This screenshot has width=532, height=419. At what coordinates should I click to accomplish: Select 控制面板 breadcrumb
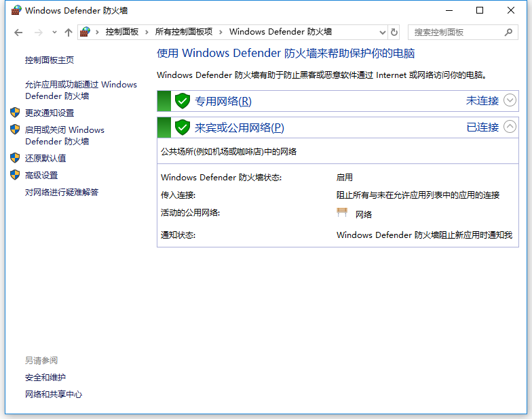[122, 32]
